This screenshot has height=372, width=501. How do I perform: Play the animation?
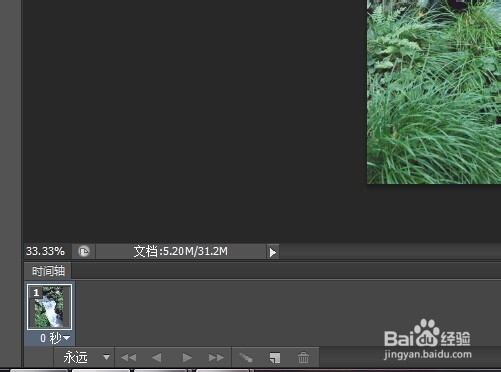(x=187, y=358)
